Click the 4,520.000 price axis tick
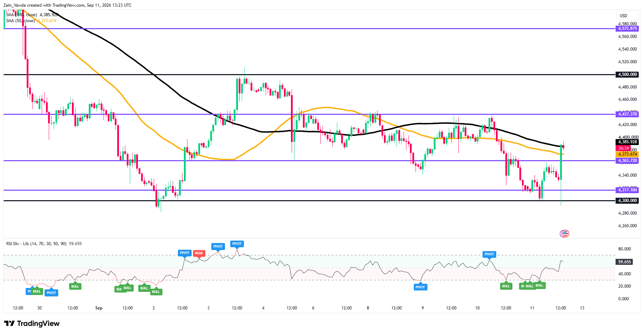 click(628, 62)
